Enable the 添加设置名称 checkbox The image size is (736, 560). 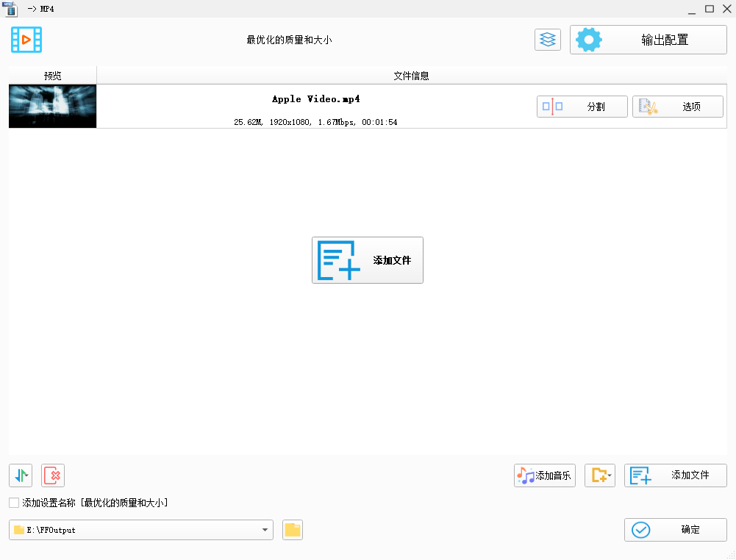tap(14, 503)
